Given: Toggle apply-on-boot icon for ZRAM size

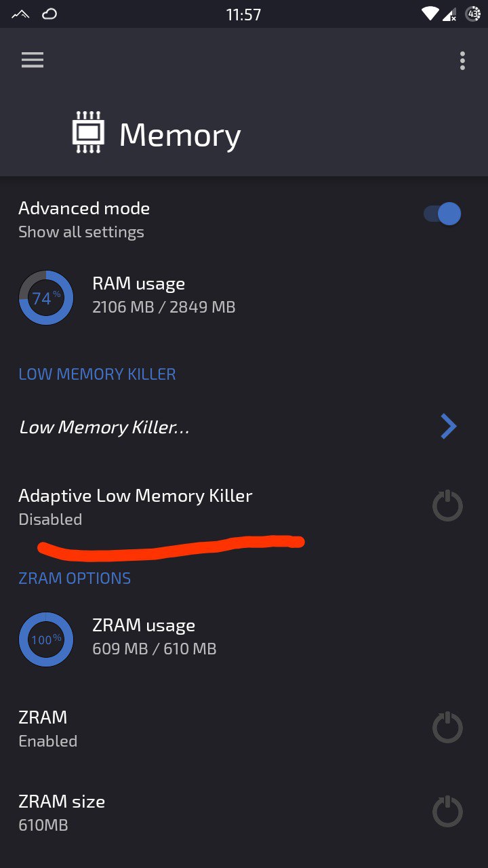Looking at the screenshot, I should pyautogui.click(x=447, y=812).
